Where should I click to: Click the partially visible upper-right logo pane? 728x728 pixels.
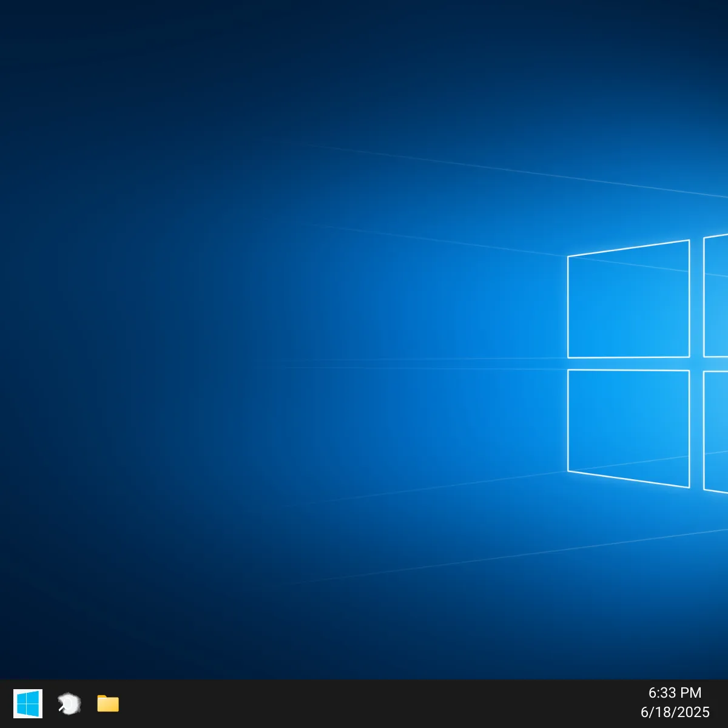[716, 296]
